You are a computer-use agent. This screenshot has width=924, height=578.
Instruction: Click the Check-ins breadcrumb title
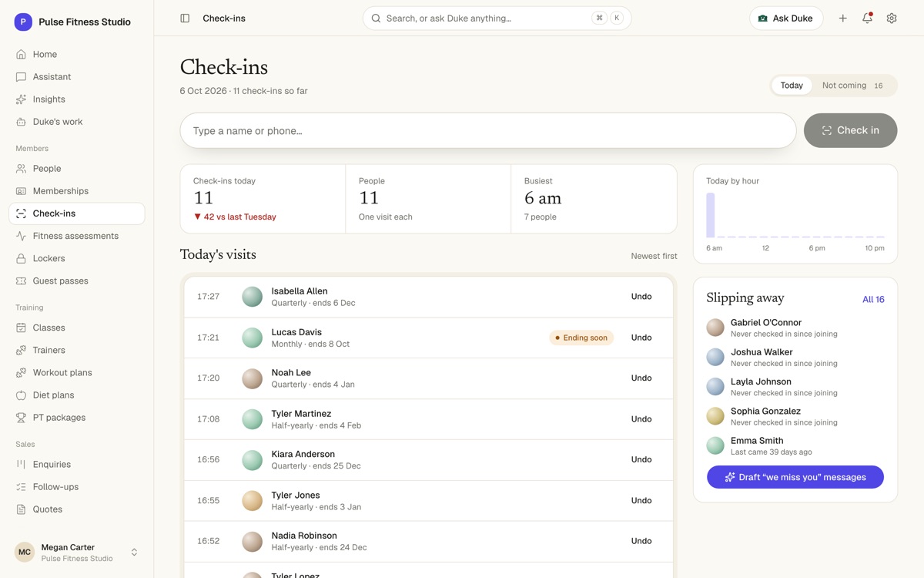point(224,18)
